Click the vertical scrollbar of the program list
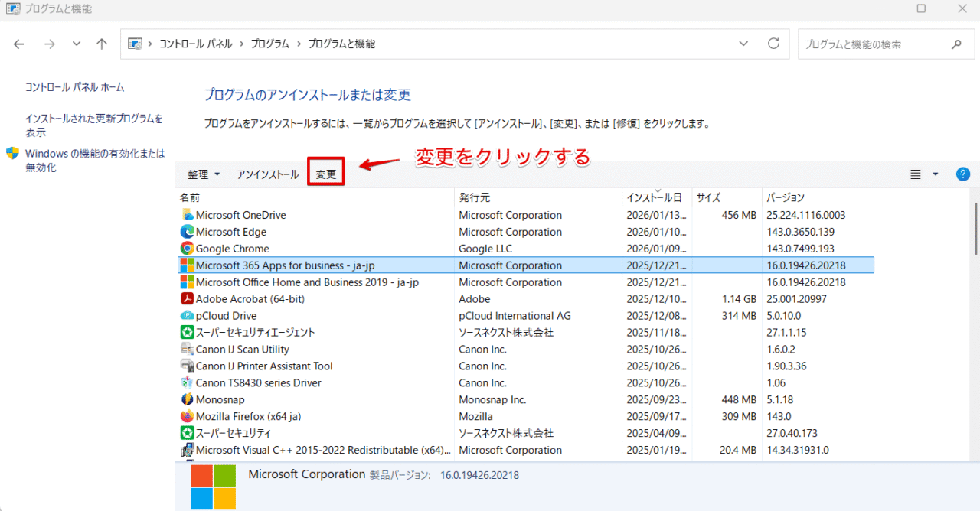This screenshot has width=980, height=511. point(975,229)
